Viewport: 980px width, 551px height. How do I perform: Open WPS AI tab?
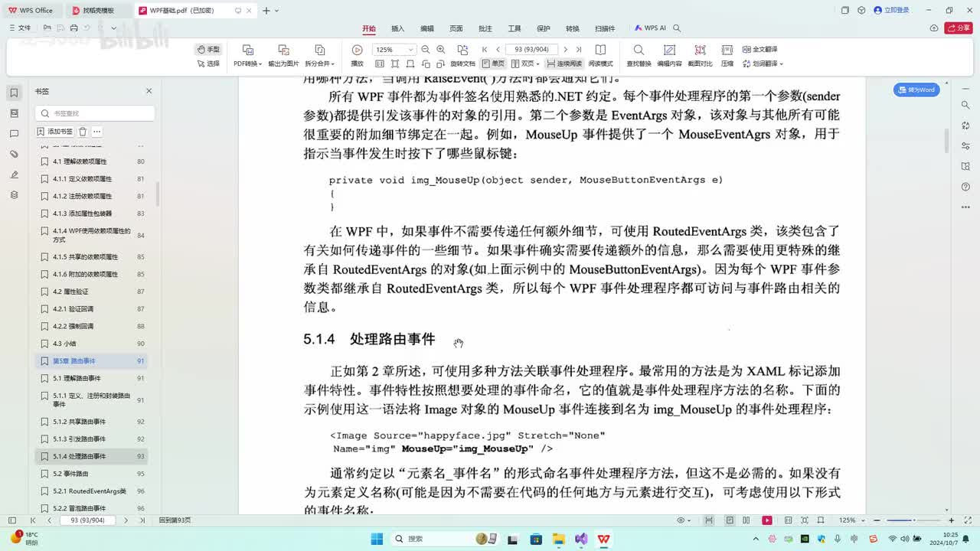pyautogui.click(x=650, y=28)
